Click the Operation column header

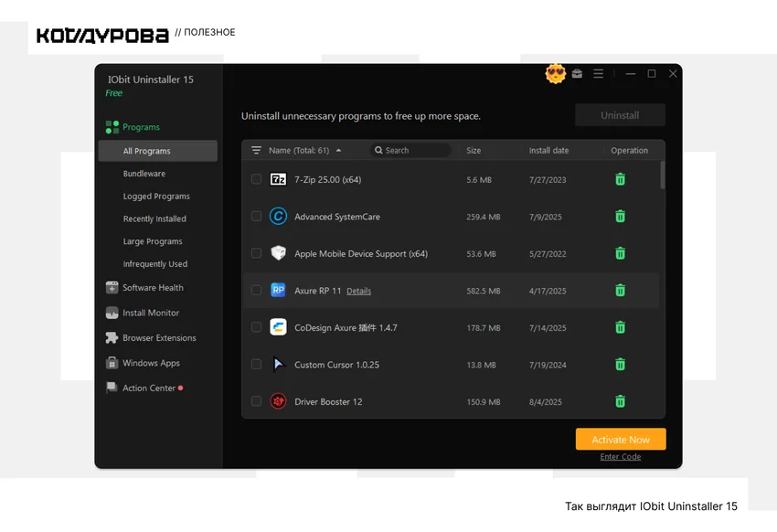[x=629, y=150]
